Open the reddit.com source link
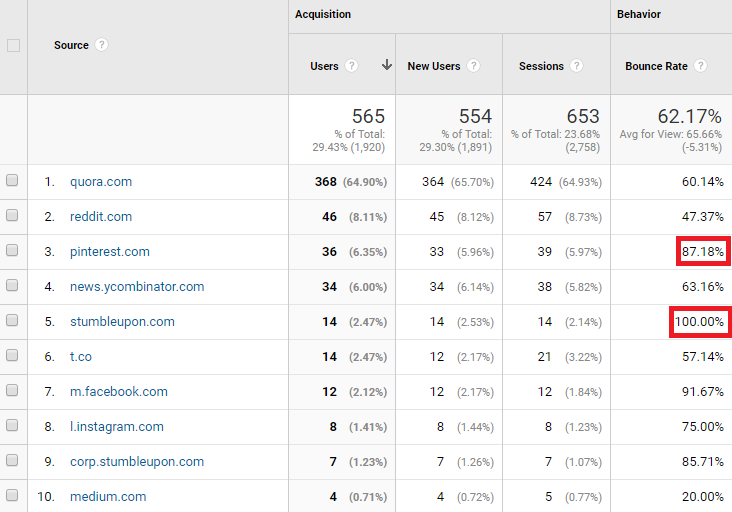732x512 pixels. (101, 217)
